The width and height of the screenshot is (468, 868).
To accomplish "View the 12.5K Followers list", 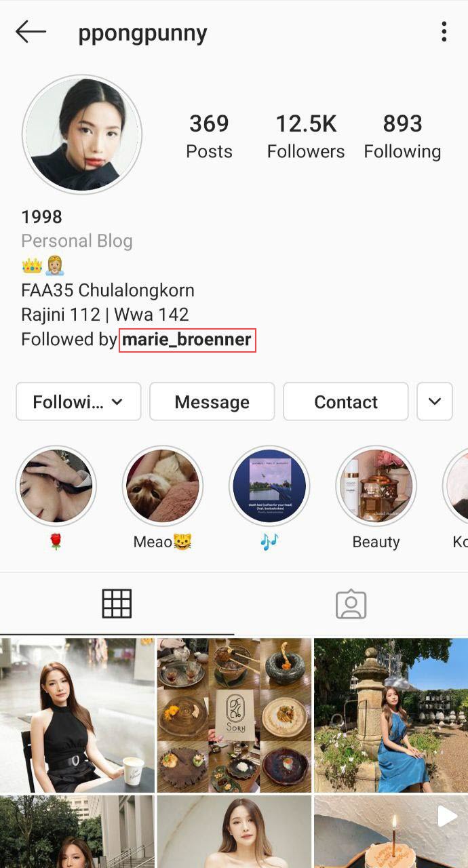I will (x=306, y=136).
